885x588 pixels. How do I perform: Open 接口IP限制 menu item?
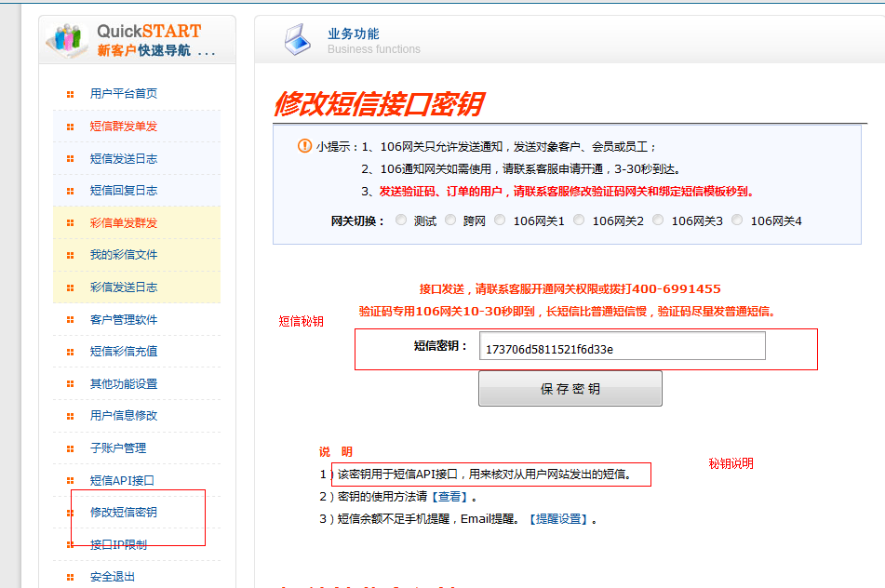pos(118,544)
